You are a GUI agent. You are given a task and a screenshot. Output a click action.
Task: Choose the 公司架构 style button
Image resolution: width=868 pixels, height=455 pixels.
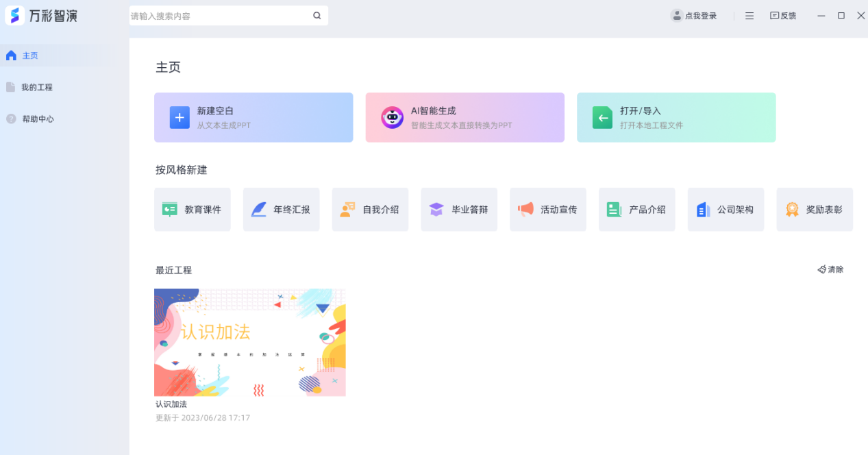coord(726,210)
